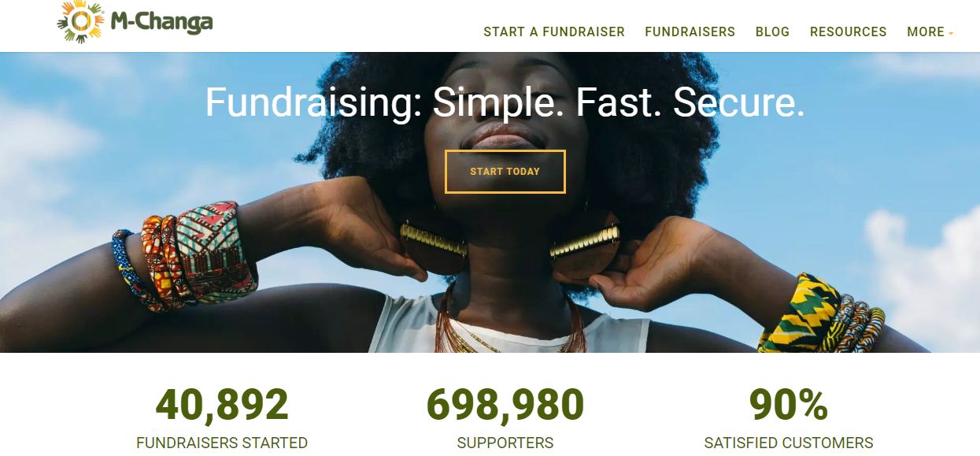
Task: Go to the Fundraisers menu item
Action: pyautogui.click(x=690, y=32)
